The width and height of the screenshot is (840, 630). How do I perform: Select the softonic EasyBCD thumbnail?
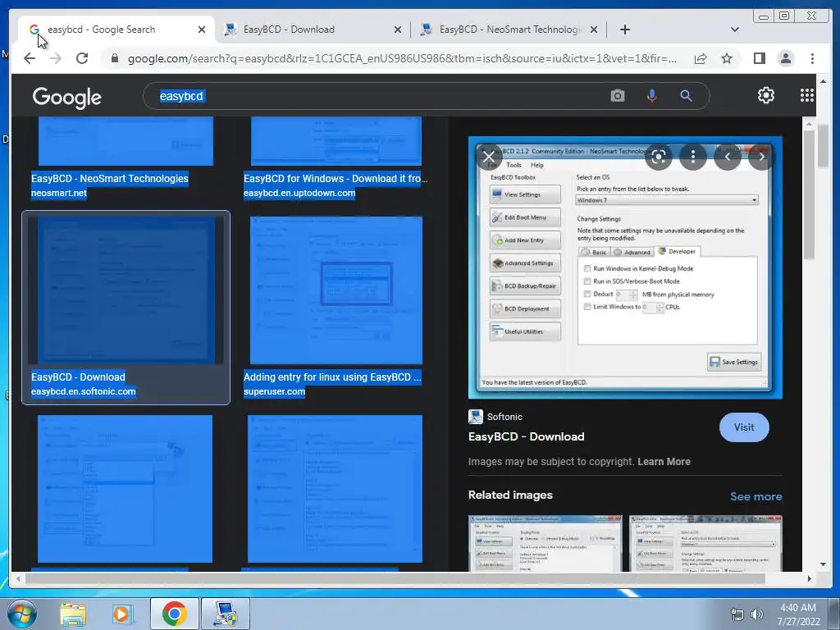click(x=126, y=290)
